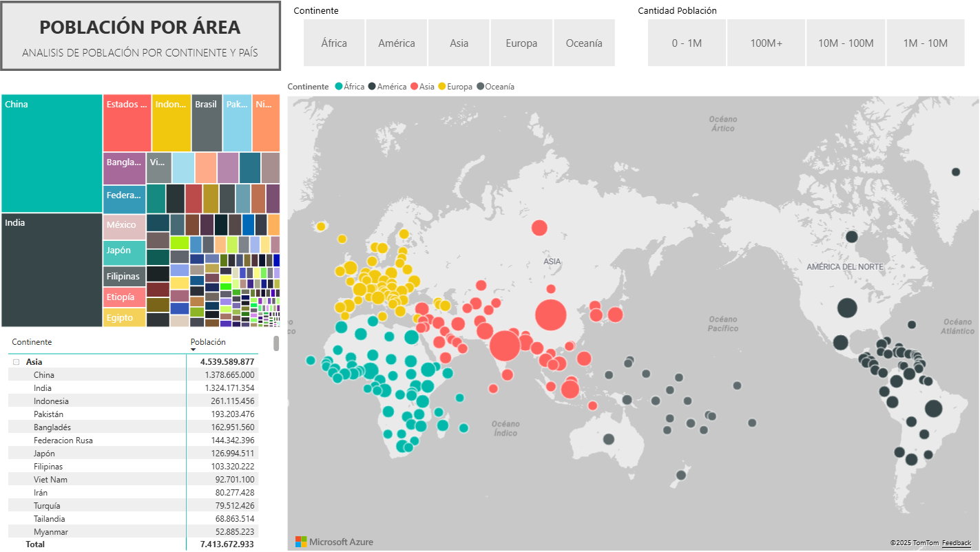Image resolution: width=980 pixels, height=552 pixels.
Task: Click the United States bubble in North America
Action: pyautogui.click(x=847, y=308)
